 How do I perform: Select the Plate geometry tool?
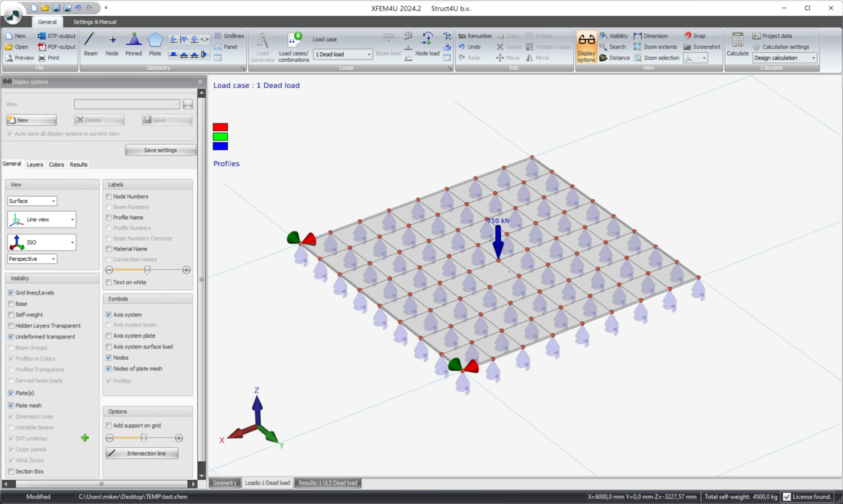pyautogui.click(x=155, y=44)
